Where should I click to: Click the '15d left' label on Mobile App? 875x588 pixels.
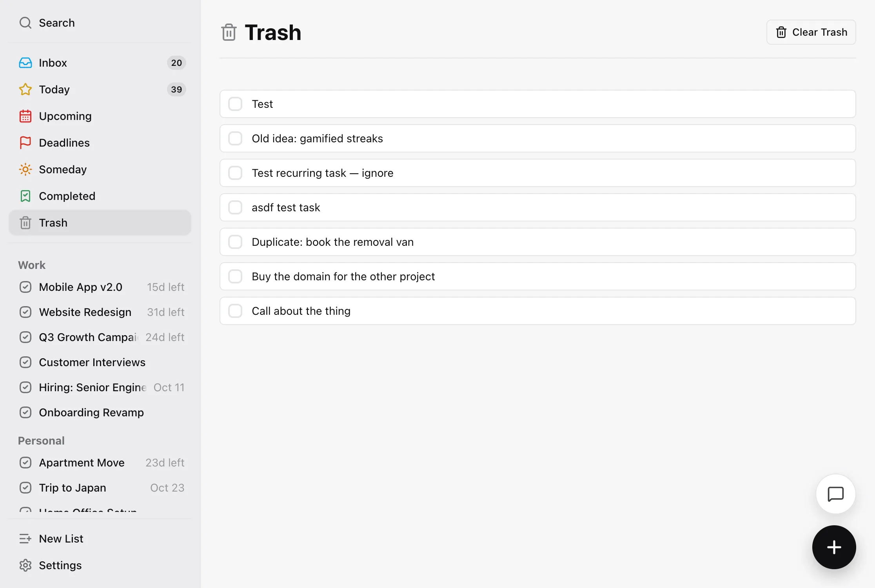tap(165, 287)
